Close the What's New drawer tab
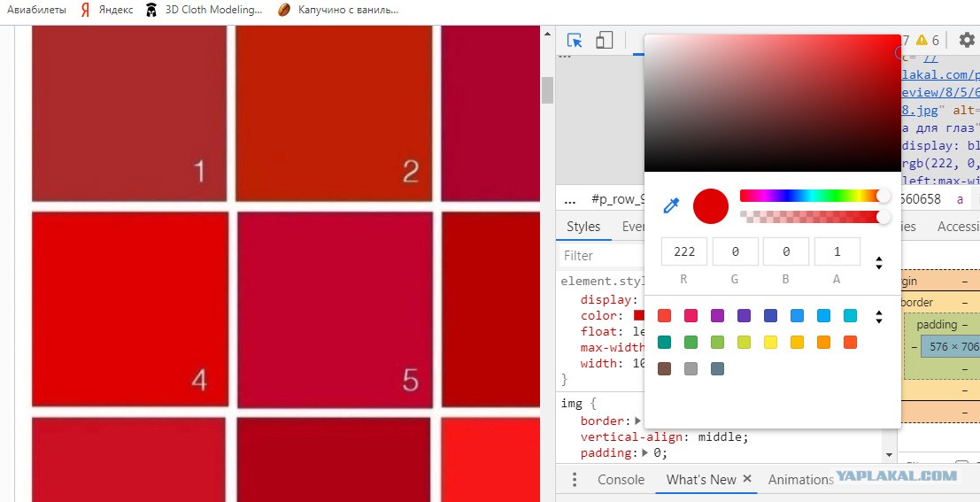This screenshot has width=980, height=502. point(747,479)
